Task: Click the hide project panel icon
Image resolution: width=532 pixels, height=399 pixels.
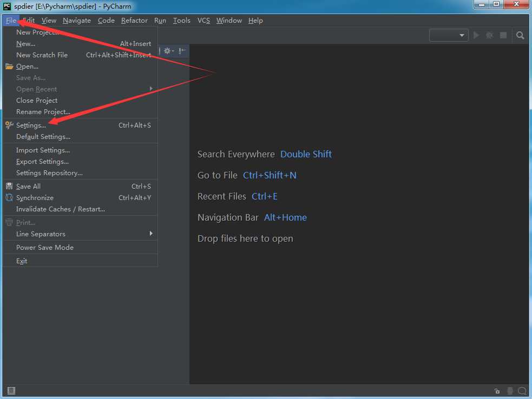Action: coord(182,51)
